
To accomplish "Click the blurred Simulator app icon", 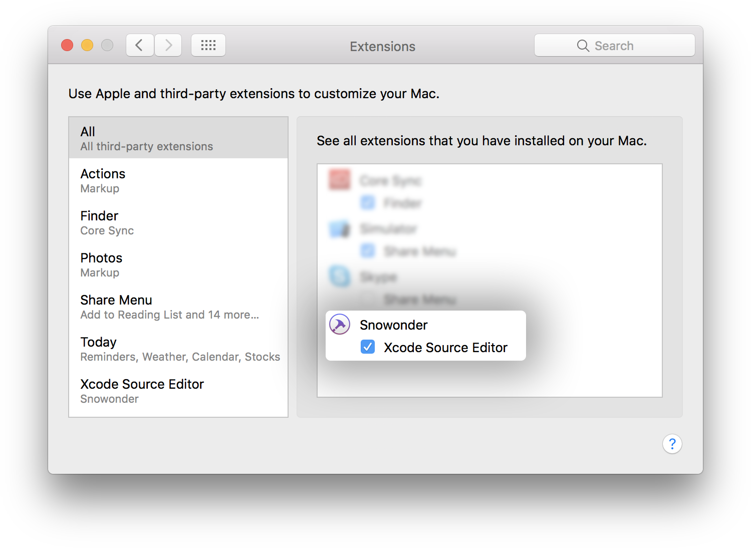I will point(340,229).
